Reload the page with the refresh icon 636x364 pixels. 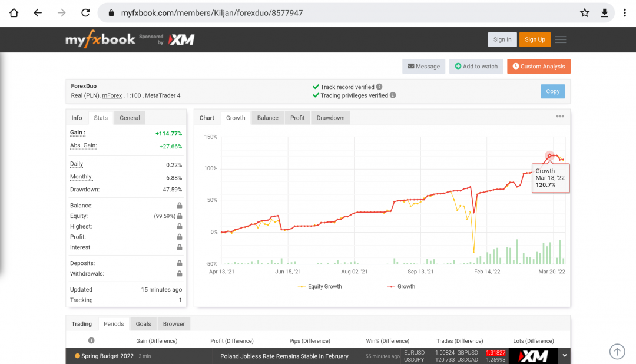(85, 12)
